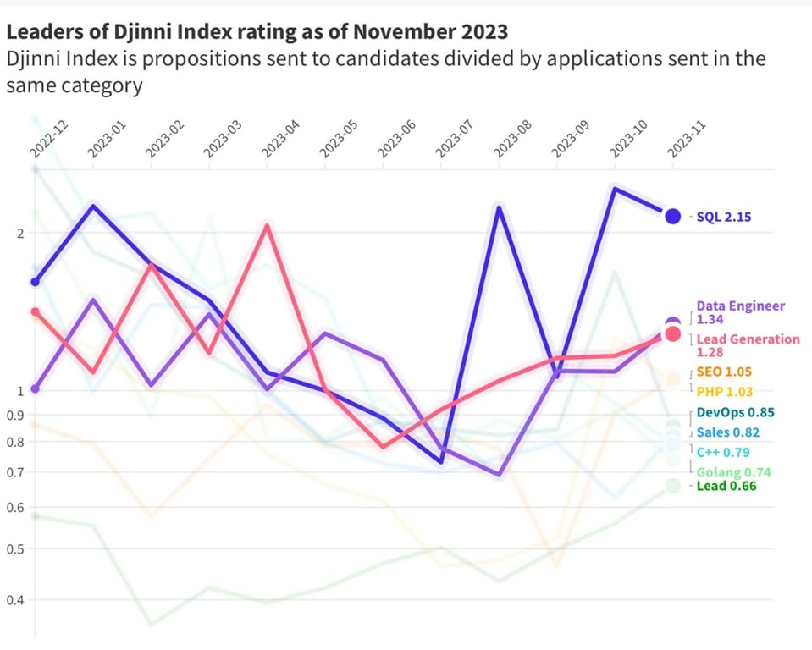This screenshot has width=812, height=650.
Task: Click the SQL 2.15 legend label
Action: pyautogui.click(x=723, y=217)
